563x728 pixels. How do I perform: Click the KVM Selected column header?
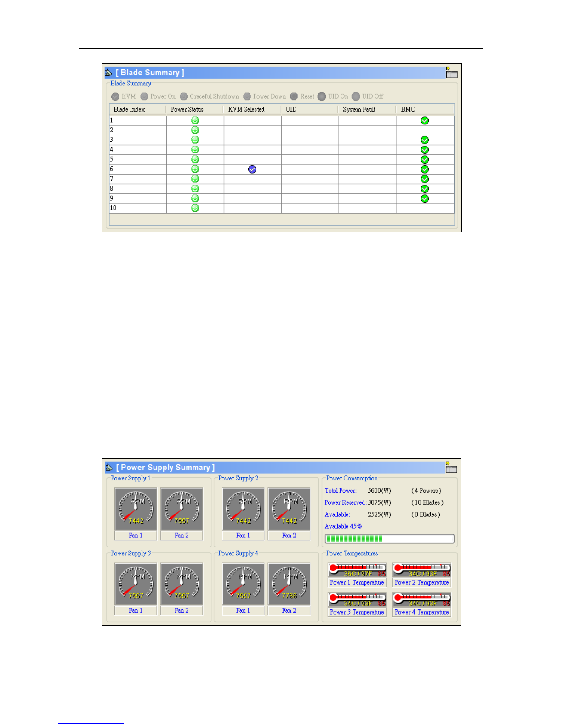click(x=252, y=109)
